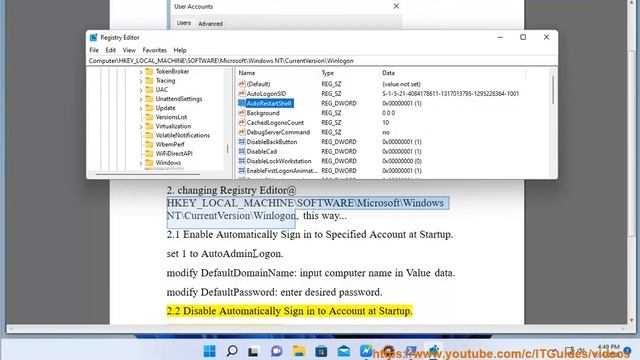Expand the UnattendSettings key
This screenshot has height=360, width=640.
[141, 99]
